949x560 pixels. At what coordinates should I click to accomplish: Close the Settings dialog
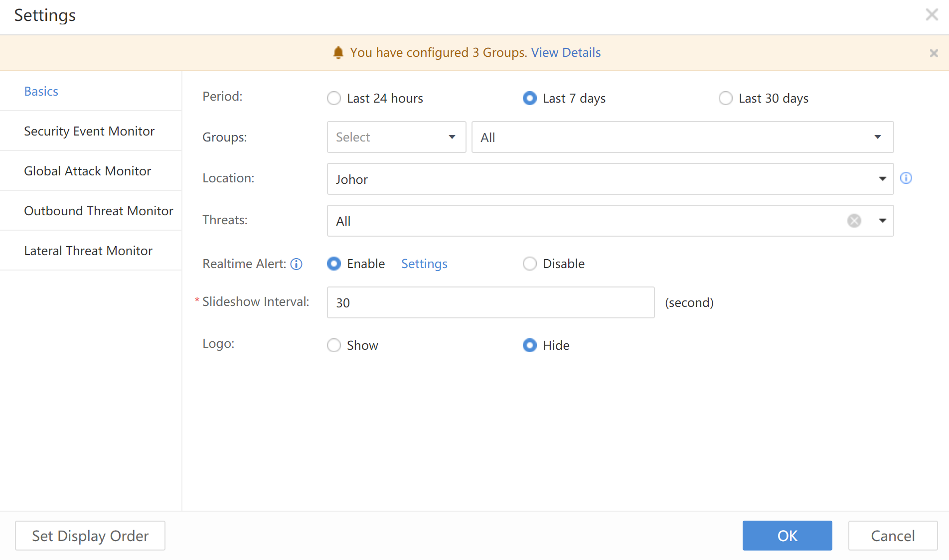click(932, 14)
